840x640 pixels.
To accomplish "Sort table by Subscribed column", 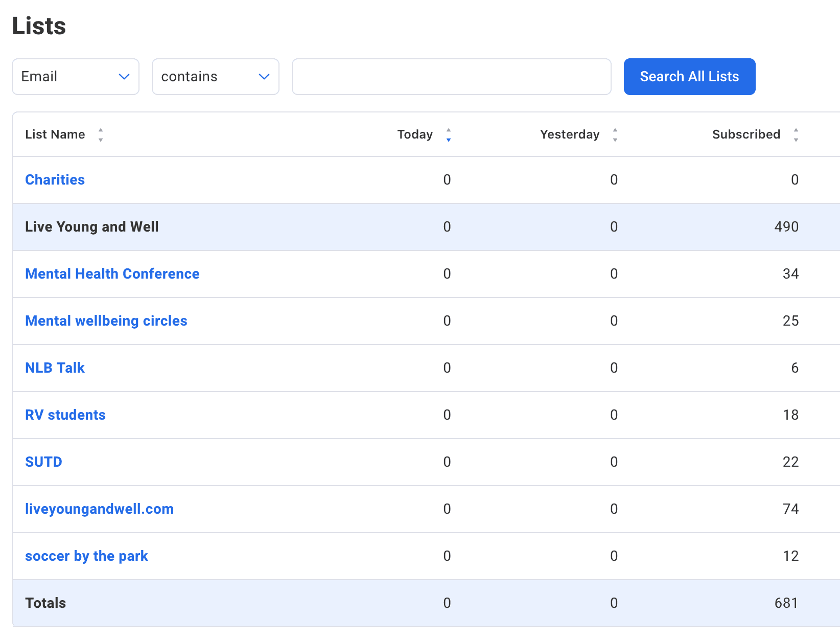I will (796, 135).
